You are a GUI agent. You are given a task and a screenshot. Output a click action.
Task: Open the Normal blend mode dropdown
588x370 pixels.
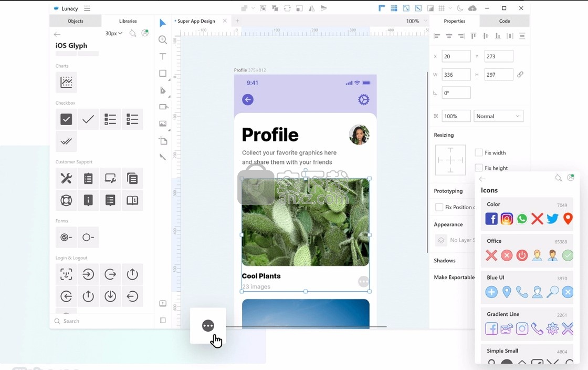click(498, 116)
